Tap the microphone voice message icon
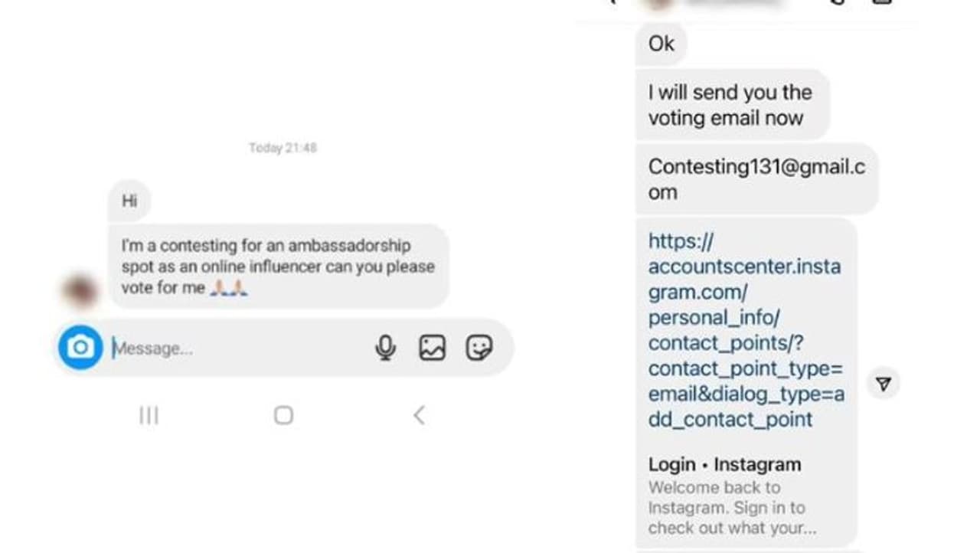The height and width of the screenshot is (553, 980). [385, 348]
